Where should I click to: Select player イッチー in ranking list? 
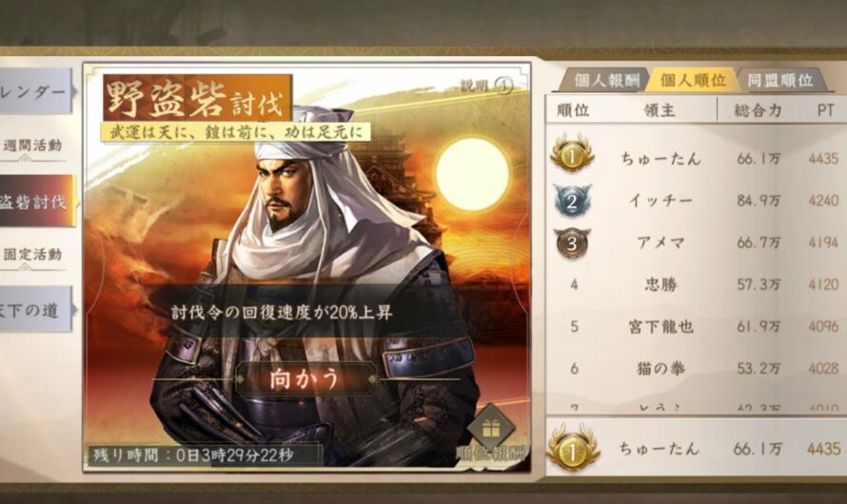pos(660,201)
